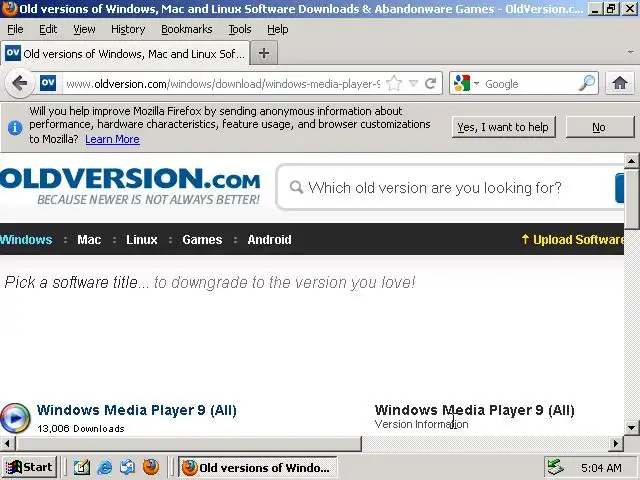
Task: Decline telemetry with the No button
Action: (599, 127)
